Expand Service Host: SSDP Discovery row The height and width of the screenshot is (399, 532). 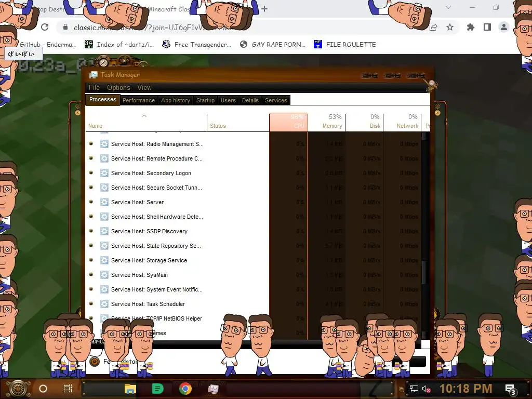coord(91,231)
